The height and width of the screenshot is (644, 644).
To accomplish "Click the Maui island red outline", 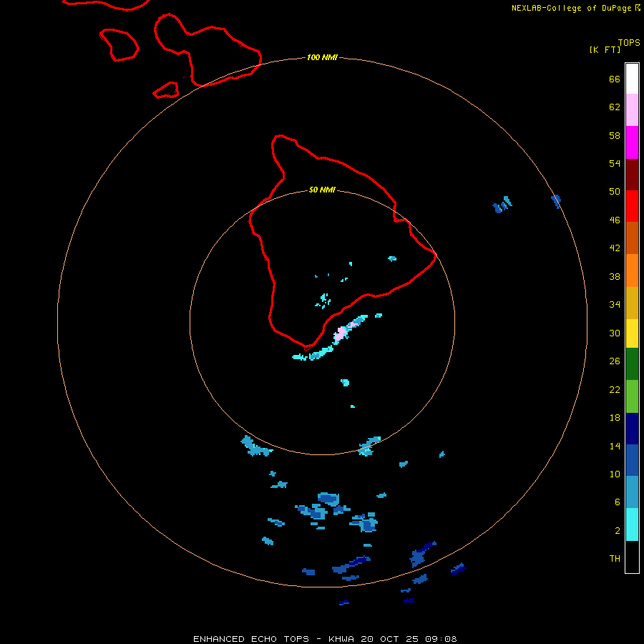I will (208, 50).
